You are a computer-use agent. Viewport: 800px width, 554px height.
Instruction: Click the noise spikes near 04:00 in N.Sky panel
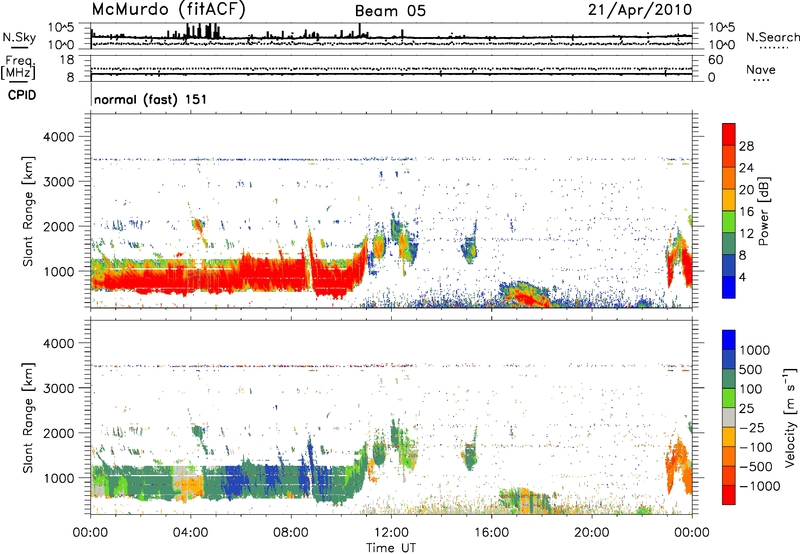(202, 31)
